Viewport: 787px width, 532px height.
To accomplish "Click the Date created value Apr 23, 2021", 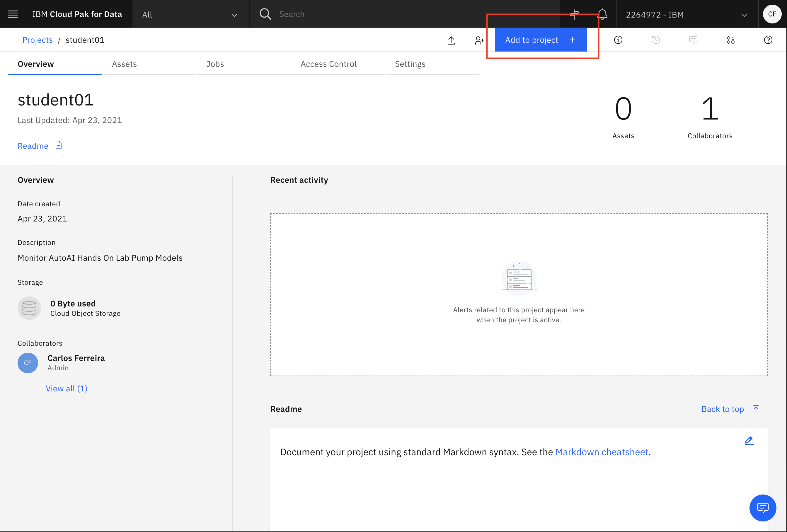I will pos(42,219).
